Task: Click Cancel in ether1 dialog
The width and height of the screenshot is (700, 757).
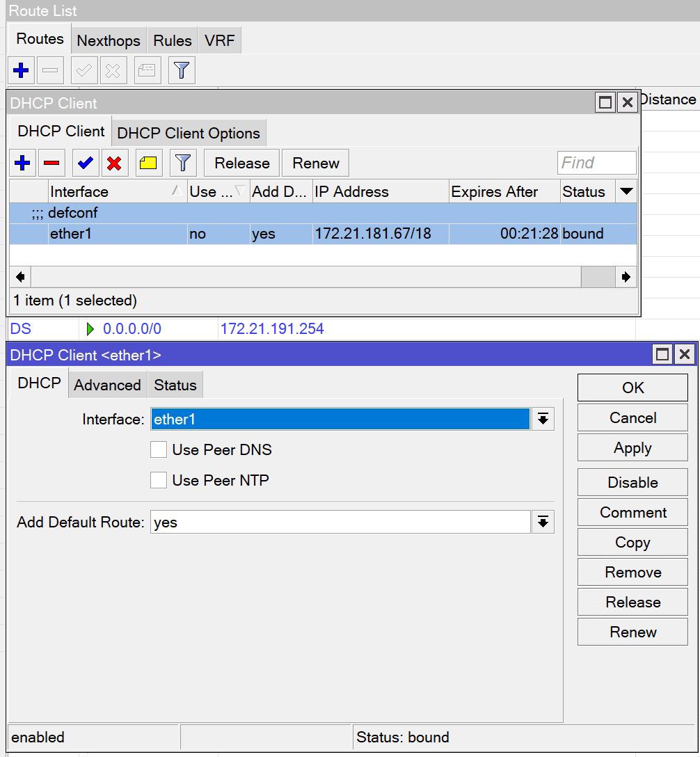Action: (633, 417)
